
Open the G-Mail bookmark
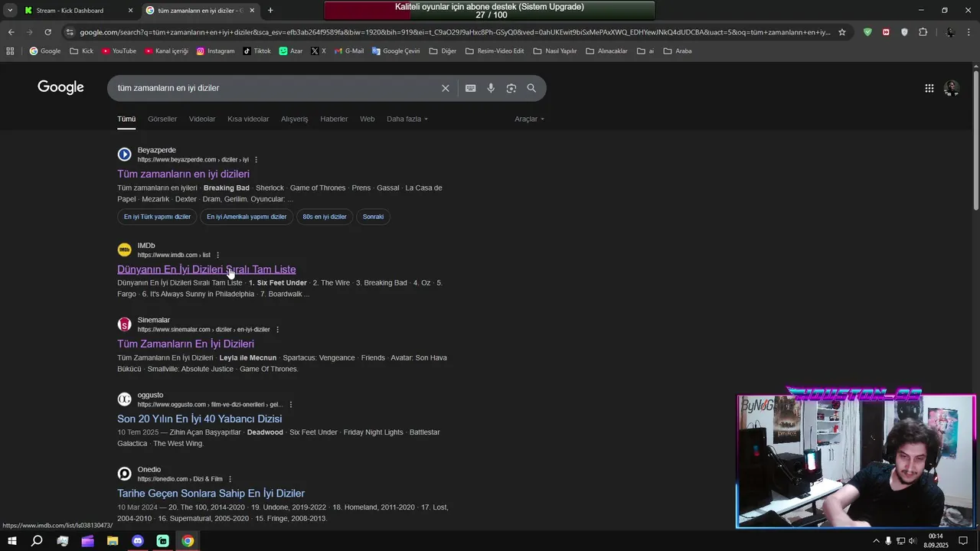[x=348, y=51]
